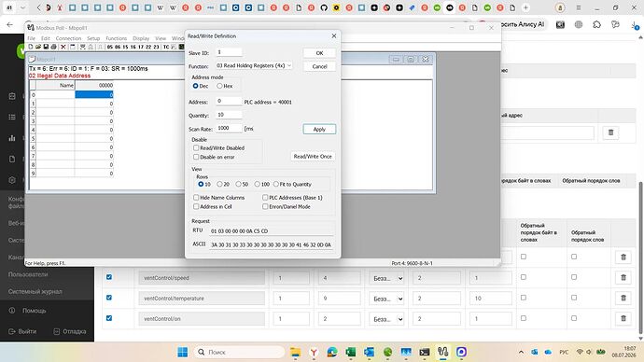Click the Read/Write Once button

point(313,157)
